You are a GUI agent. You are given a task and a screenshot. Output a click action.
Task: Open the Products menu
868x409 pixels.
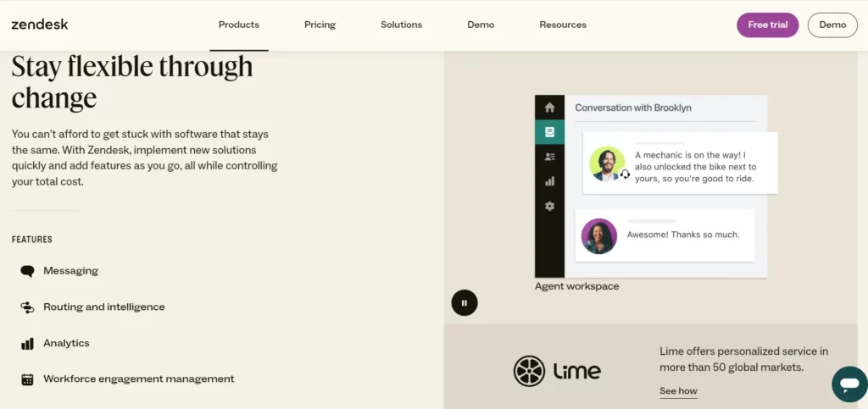(238, 25)
